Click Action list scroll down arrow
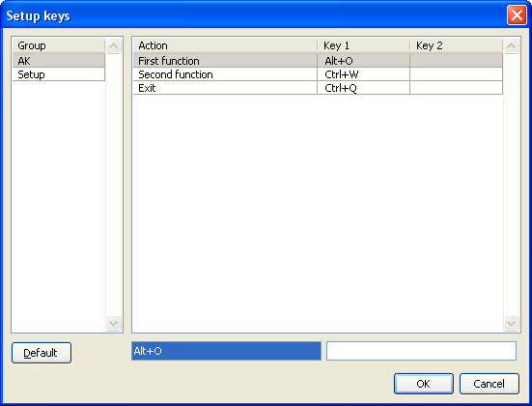The height and width of the screenshot is (406, 532). point(512,323)
